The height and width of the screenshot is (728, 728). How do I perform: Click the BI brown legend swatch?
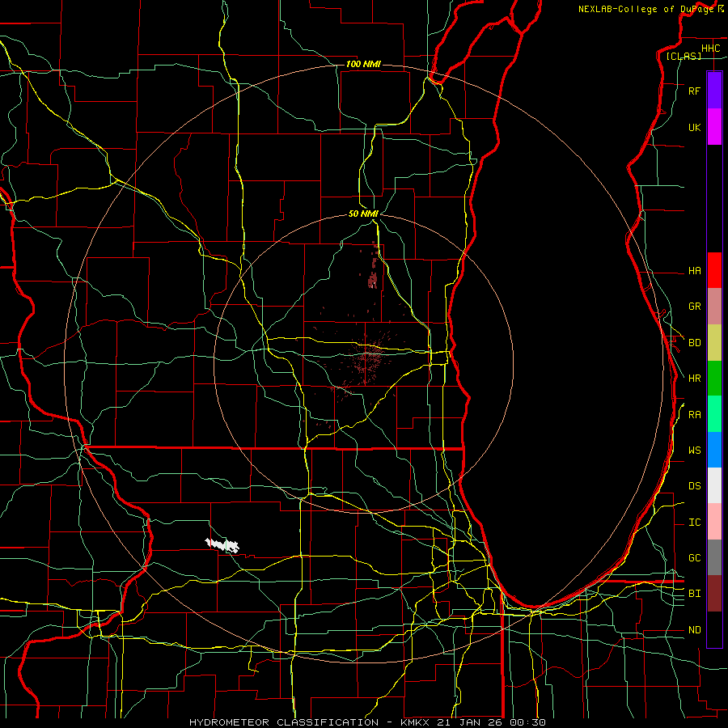point(714,594)
